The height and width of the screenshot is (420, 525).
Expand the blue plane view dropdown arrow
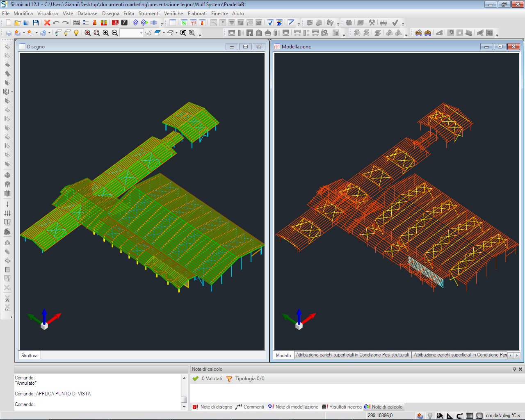pos(164,33)
